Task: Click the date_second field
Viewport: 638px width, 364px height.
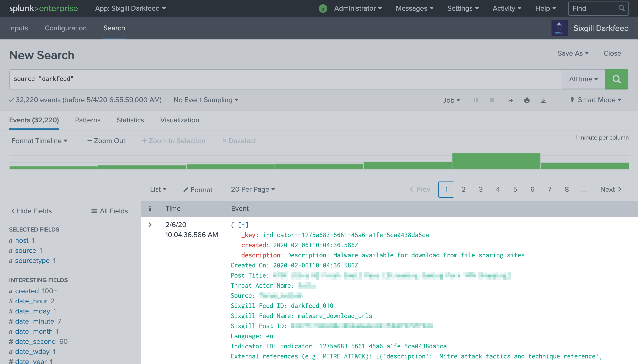Action: pos(35,342)
